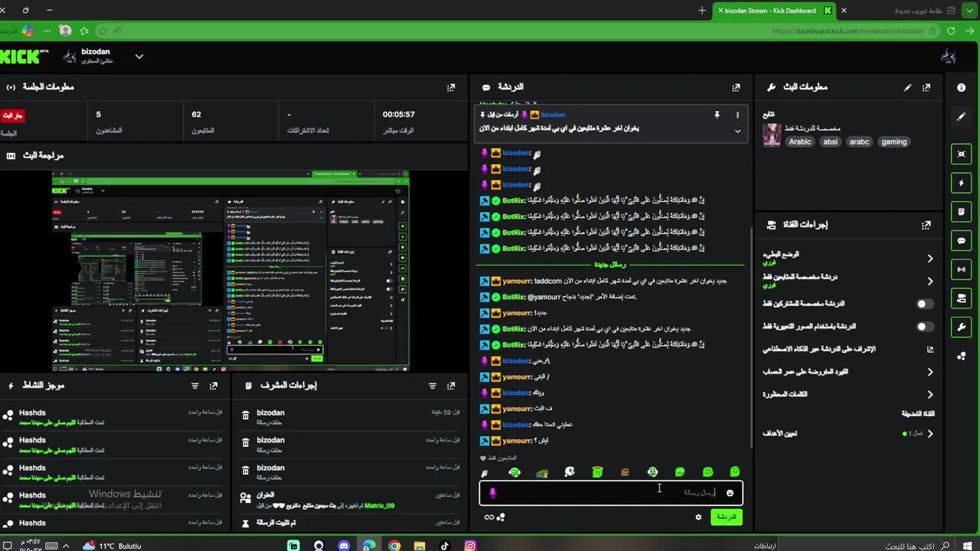Image resolution: width=980 pixels, height=551 pixels.
Task: Click the infinity icon below chat input
Action: point(489,517)
